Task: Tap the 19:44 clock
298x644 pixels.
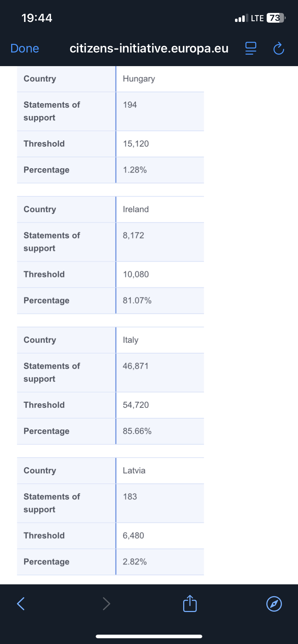Action: click(x=37, y=18)
